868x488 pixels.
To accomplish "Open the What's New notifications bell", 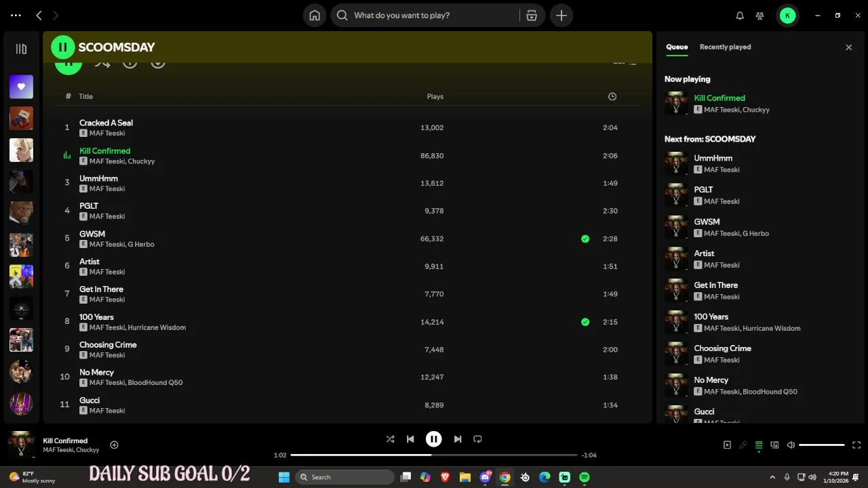I will click(740, 15).
